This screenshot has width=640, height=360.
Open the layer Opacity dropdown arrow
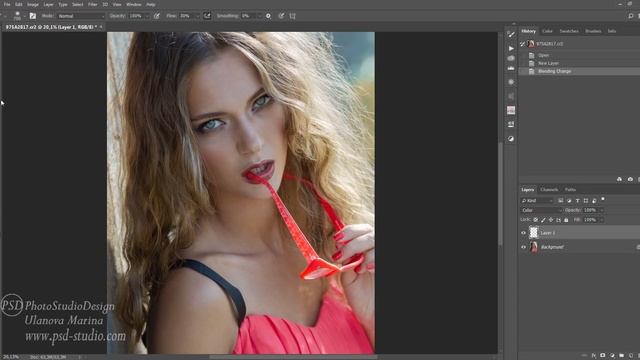[601, 210]
